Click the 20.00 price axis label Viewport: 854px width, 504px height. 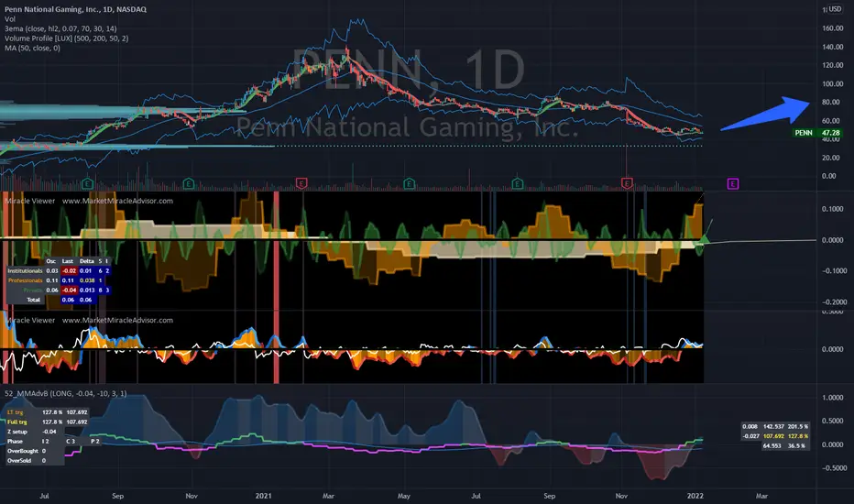coord(829,158)
